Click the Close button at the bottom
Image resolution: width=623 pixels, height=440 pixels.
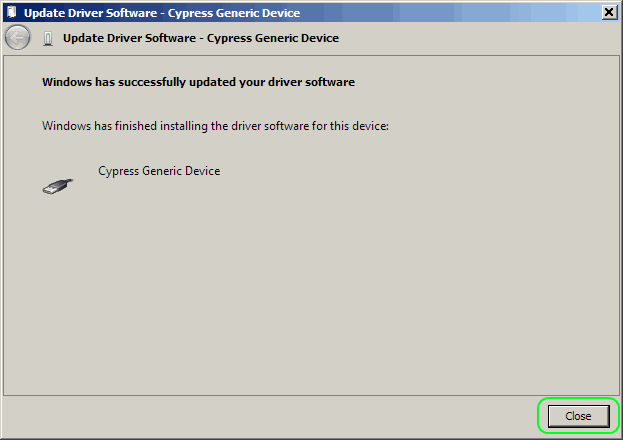click(578, 415)
